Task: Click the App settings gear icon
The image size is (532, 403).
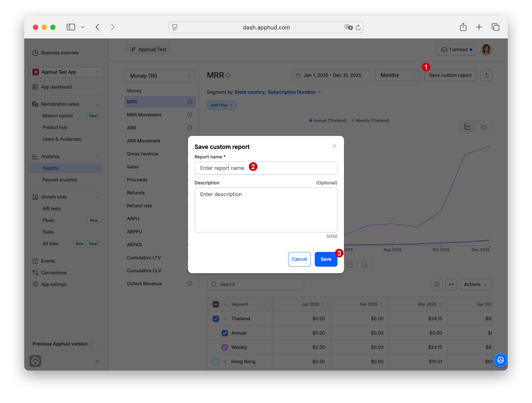Action: [35, 284]
